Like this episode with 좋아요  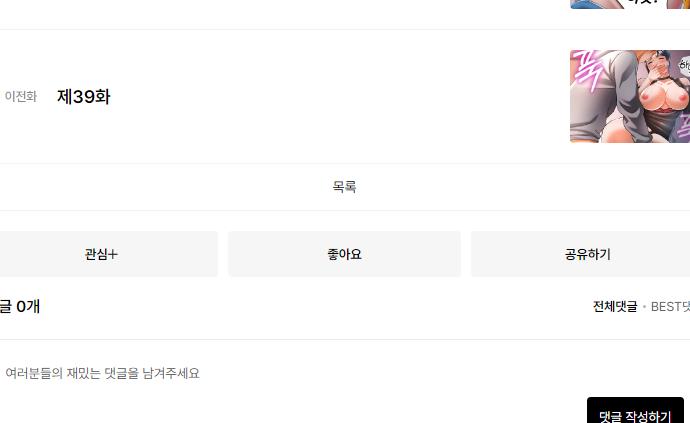pos(344,254)
